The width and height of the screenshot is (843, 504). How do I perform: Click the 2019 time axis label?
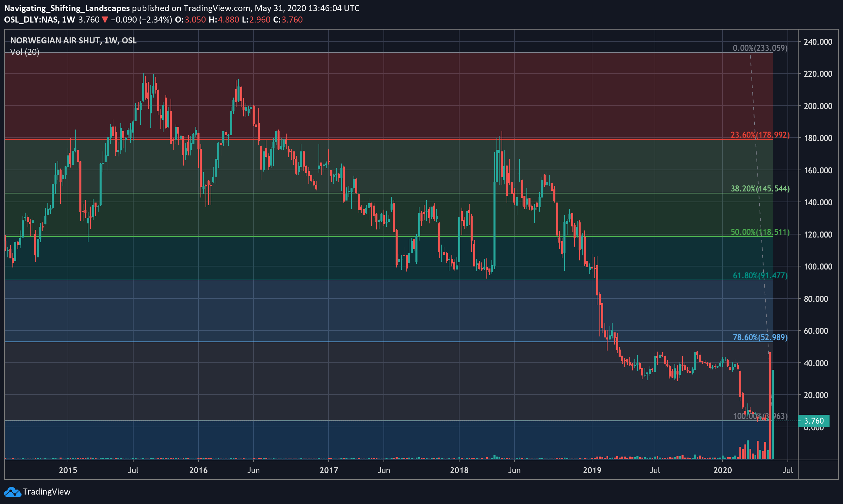592,470
